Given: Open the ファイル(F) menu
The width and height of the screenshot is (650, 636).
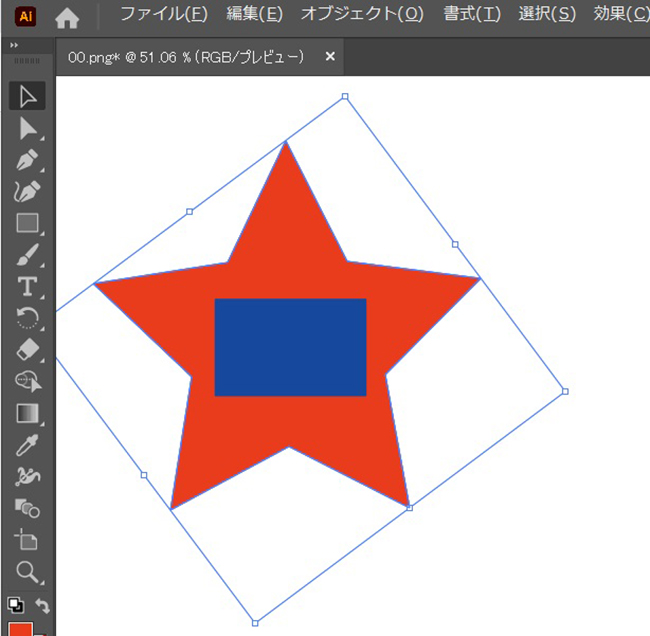Looking at the screenshot, I should (164, 14).
